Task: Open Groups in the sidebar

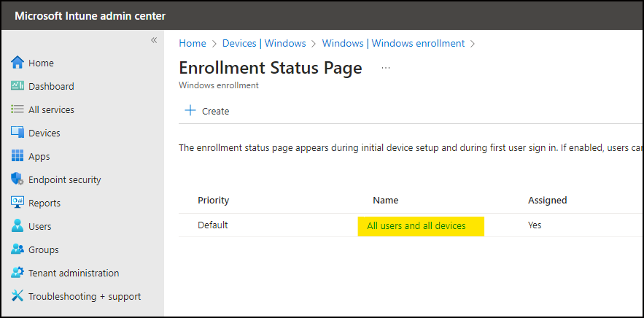Action: (x=44, y=249)
